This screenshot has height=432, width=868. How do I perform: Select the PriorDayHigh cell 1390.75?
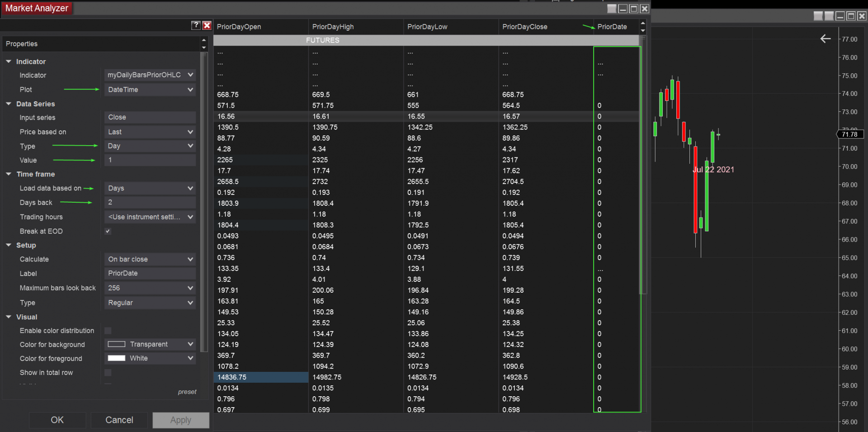click(356, 128)
